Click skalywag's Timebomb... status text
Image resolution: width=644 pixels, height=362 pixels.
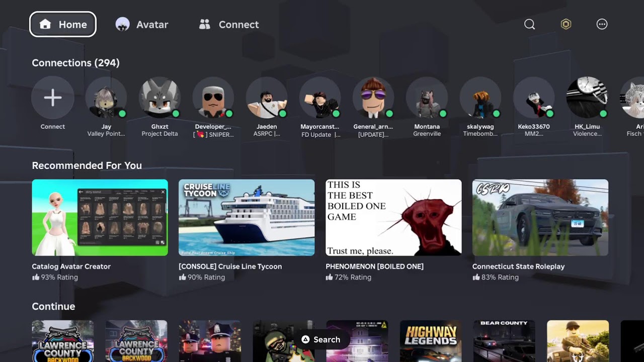480,134
